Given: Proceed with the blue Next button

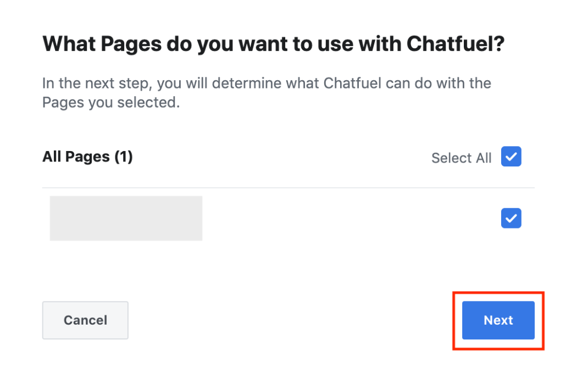Looking at the screenshot, I should [x=498, y=320].
